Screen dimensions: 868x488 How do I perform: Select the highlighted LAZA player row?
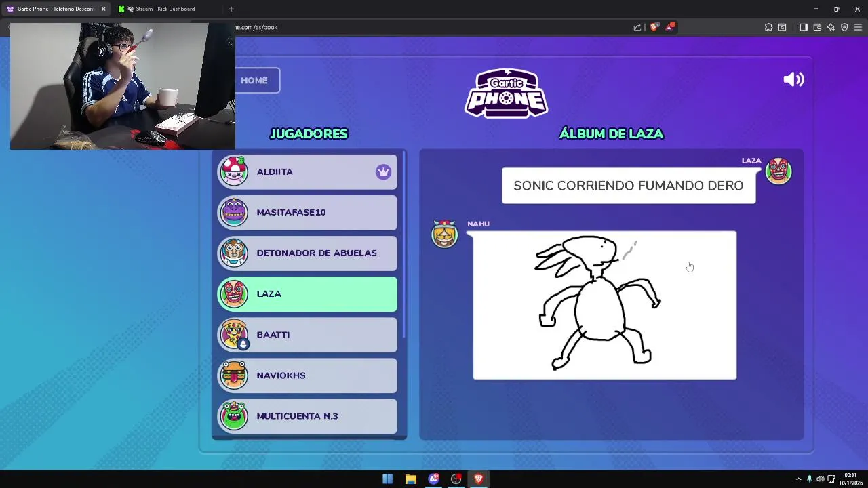307,293
